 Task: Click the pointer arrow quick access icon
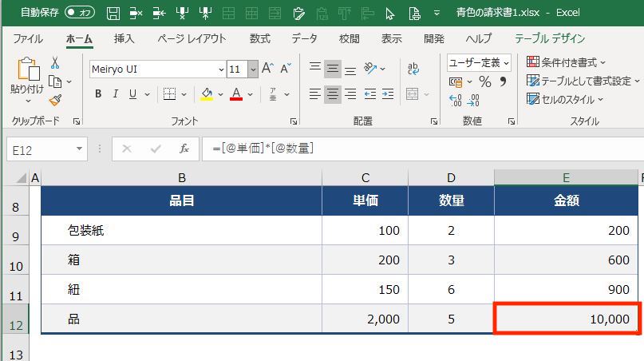coord(389,14)
